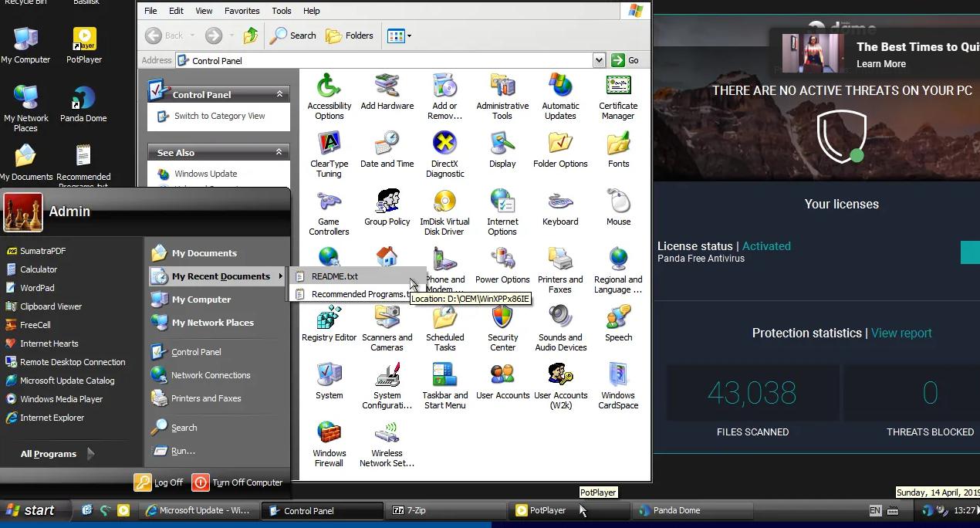Open Speech settings icon

click(x=618, y=323)
